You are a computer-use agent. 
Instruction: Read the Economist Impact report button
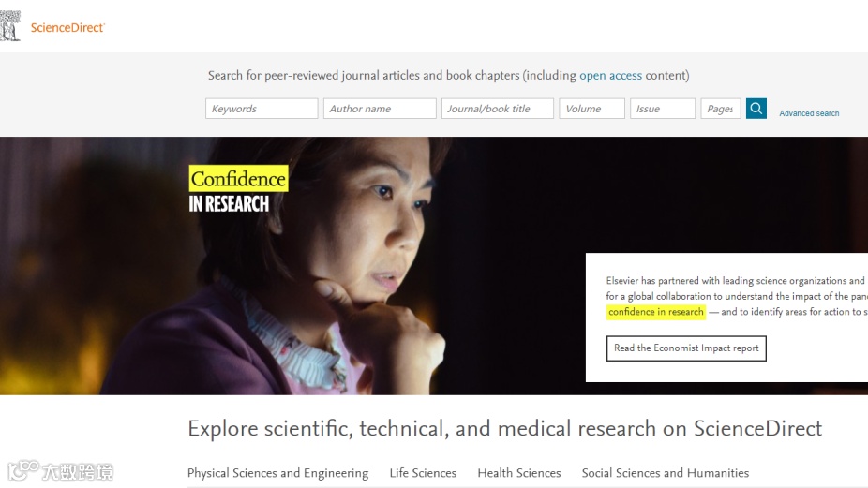point(686,348)
